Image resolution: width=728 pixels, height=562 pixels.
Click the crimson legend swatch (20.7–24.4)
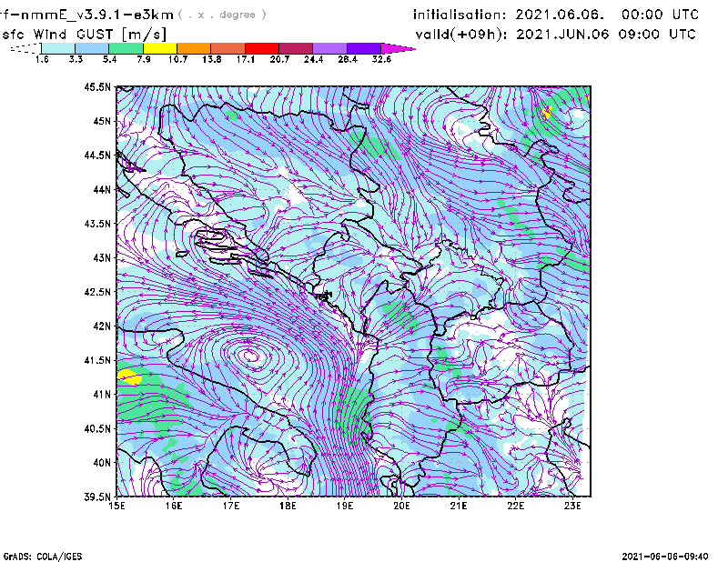coord(296,48)
